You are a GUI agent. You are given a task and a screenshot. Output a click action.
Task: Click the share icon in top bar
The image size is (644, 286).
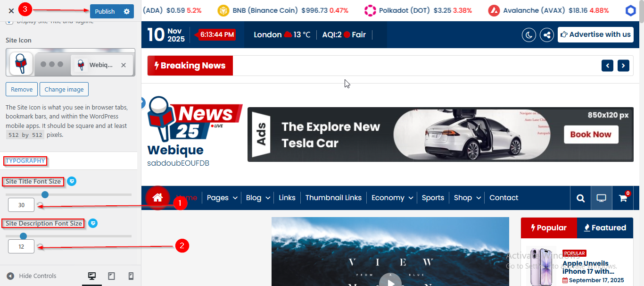tap(546, 34)
